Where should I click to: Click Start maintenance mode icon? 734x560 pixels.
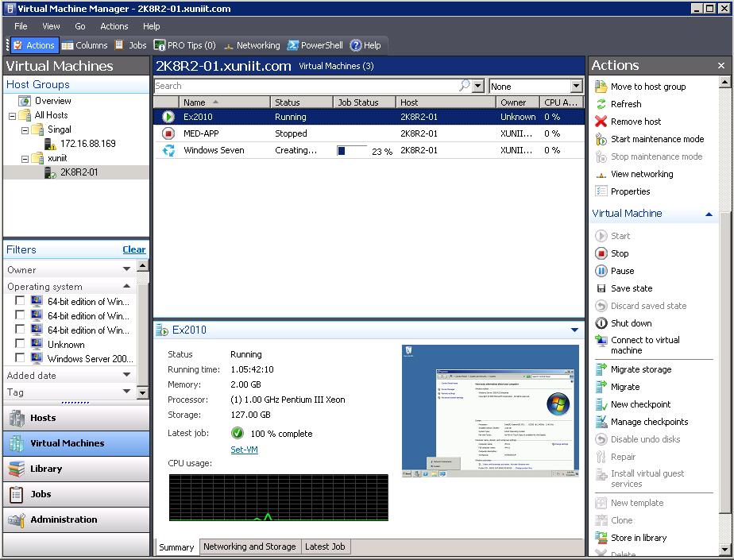(x=601, y=139)
